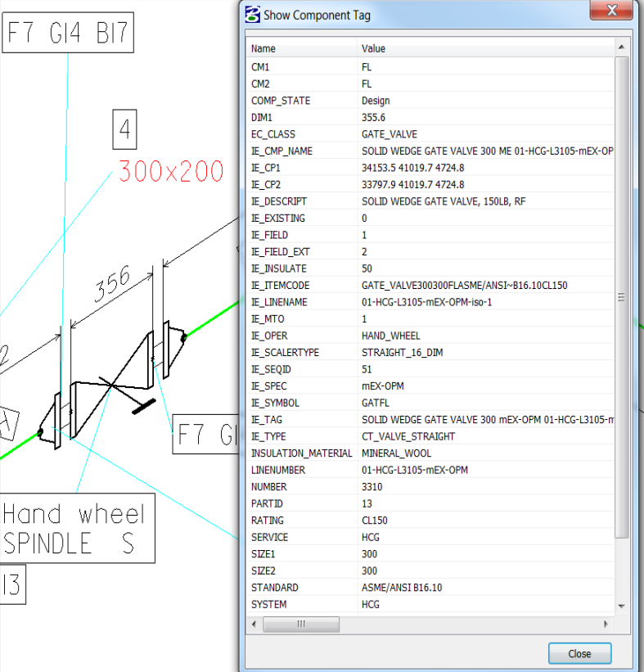Click the CT_VALVE_STRAIGHT value cell

point(408,436)
